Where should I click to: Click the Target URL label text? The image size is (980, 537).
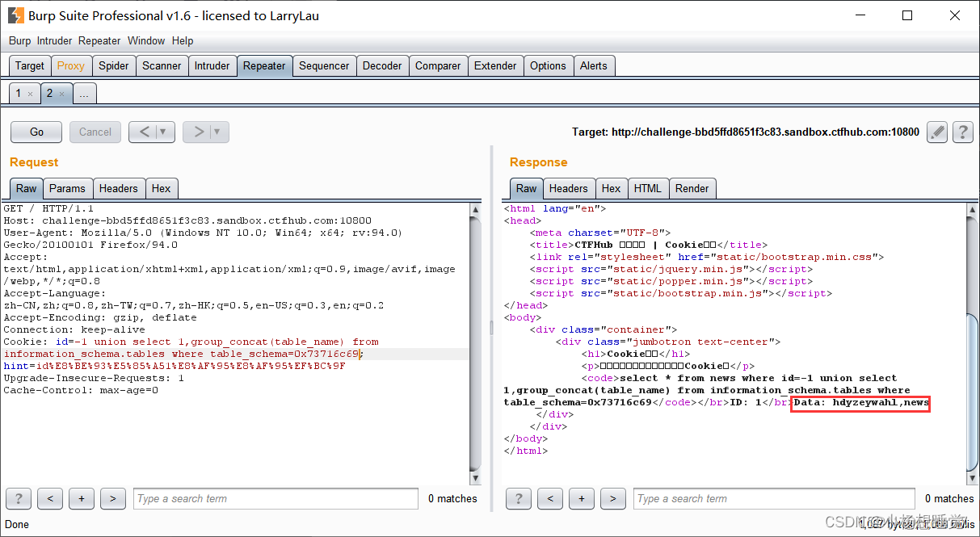(745, 132)
